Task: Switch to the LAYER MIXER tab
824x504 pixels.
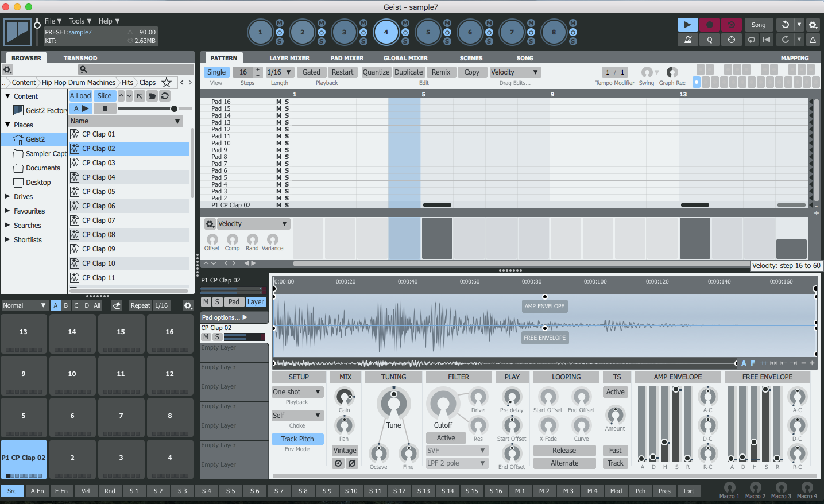Action: coord(289,58)
